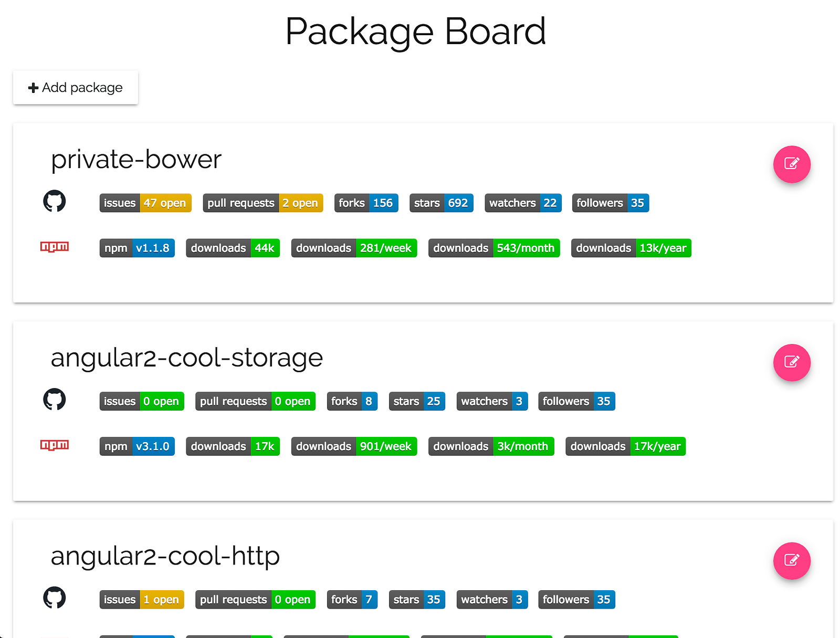Click the downloads 281/week badge
The width and height of the screenshot is (840, 638).
(x=354, y=248)
